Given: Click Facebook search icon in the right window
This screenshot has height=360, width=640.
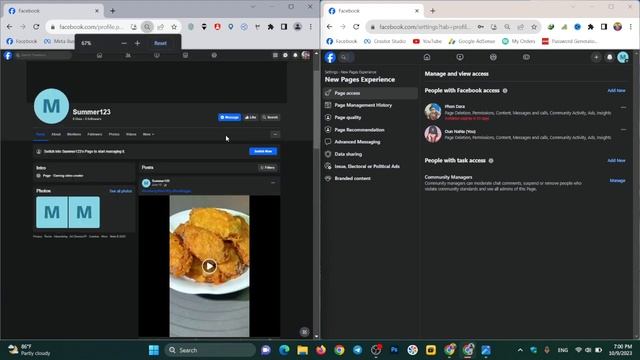Looking at the screenshot, I should pyautogui.click(x=344, y=58).
